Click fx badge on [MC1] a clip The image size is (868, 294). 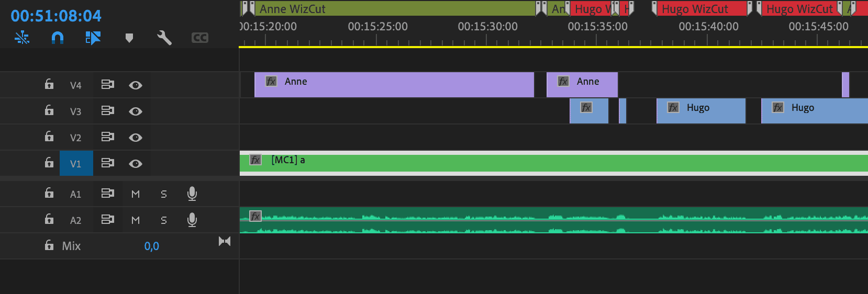click(x=255, y=160)
